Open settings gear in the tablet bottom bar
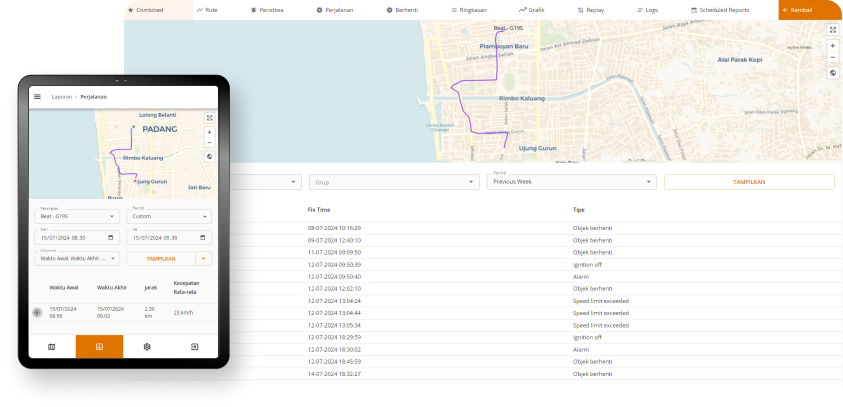Screen dimensions: 843x407 click(147, 346)
